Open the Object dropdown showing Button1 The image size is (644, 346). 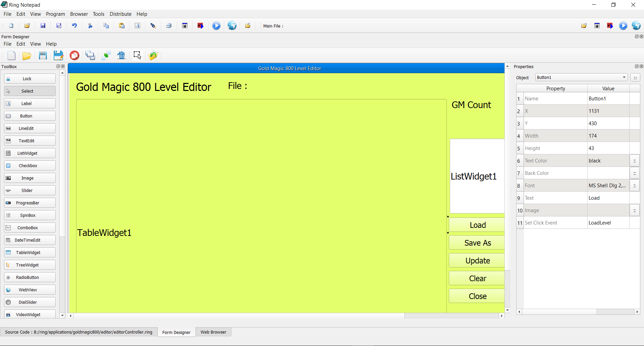(581, 78)
